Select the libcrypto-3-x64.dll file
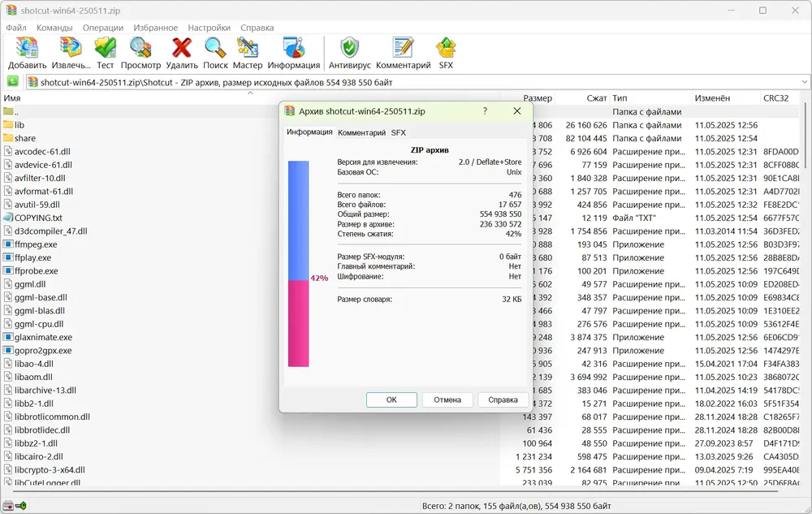812x514 pixels. pyautogui.click(x=50, y=470)
